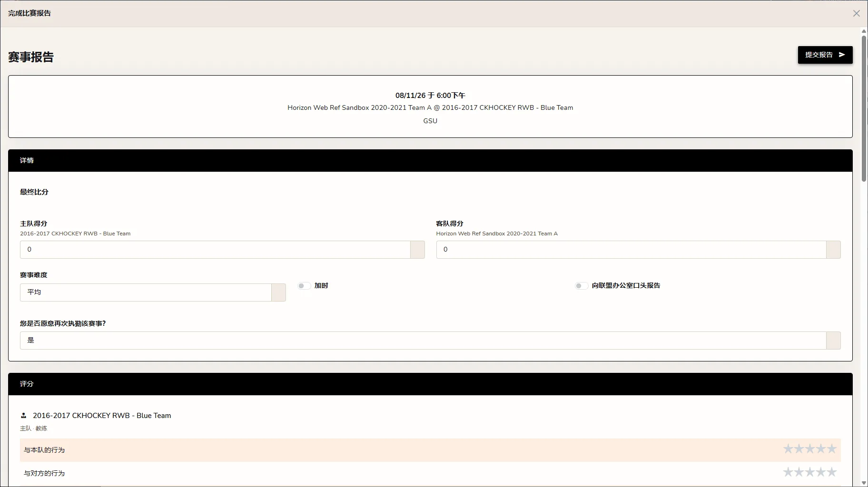
Task: Click the matchup line Horizon Web Ref Sandbox
Action: 430,108
